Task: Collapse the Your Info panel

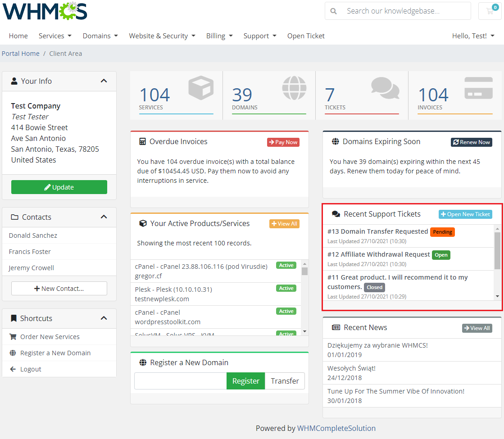Action: pyautogui.click(x=104, y=81)
